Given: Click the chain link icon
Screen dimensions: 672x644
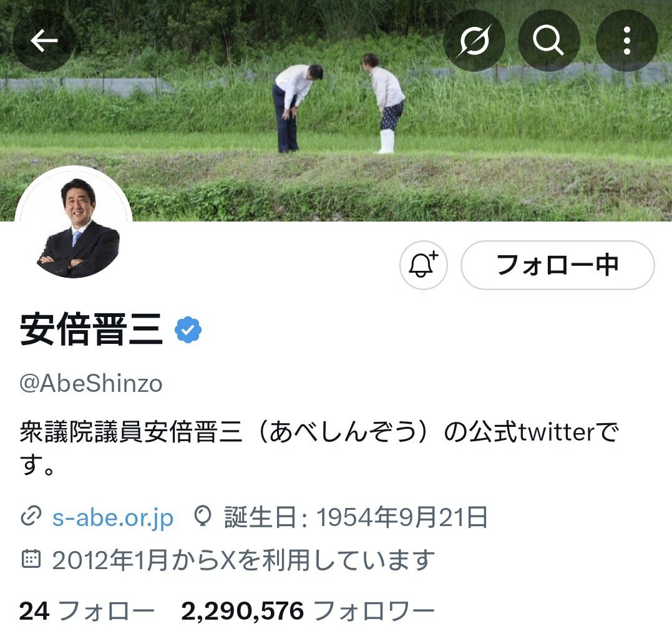Looking at the screenshot, I should click(31, 516).
